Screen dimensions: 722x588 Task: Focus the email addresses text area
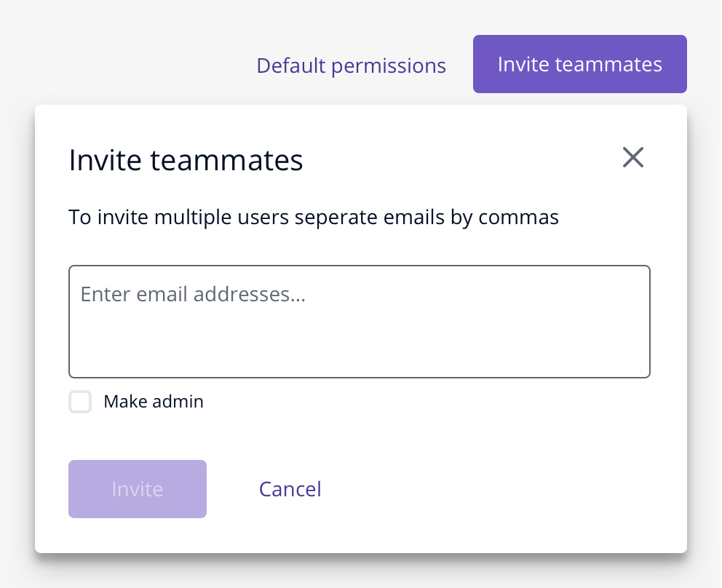(x=360, y=322)
